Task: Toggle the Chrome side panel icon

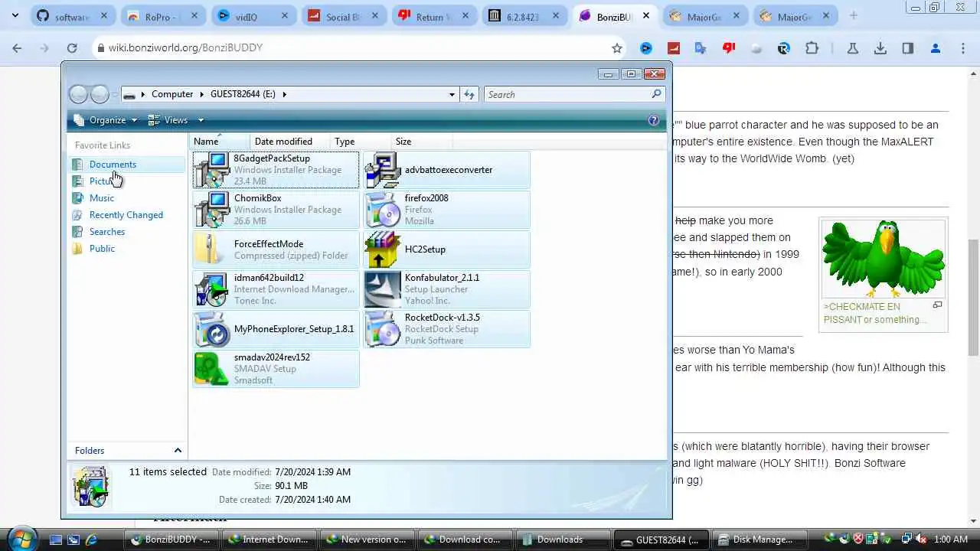Action: 907,47
